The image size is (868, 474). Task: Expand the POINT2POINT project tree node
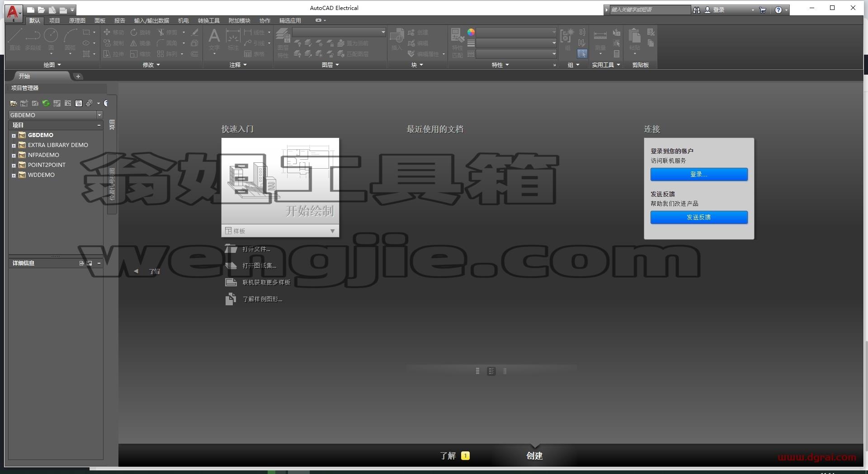click(14, 165)
